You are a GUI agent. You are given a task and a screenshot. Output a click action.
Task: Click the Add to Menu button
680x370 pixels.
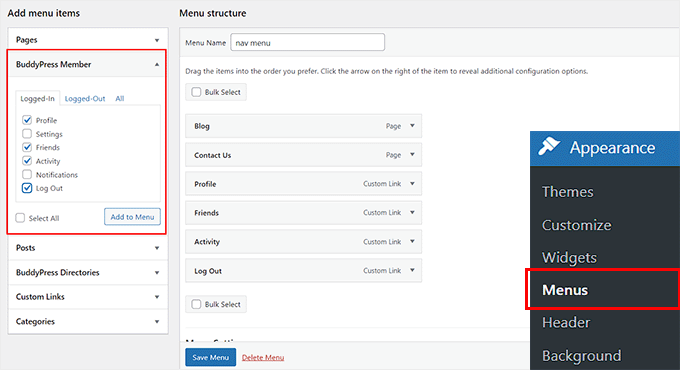tap(132, 217)
